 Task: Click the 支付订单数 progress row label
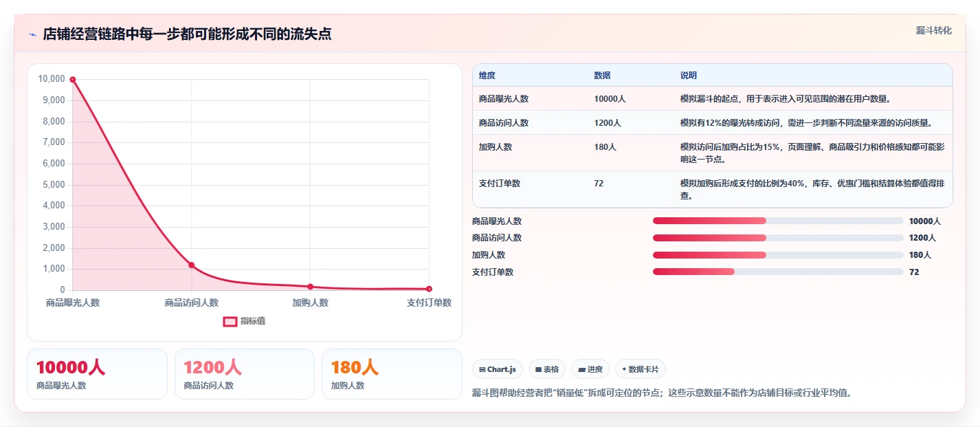click(x=493, y=272)
